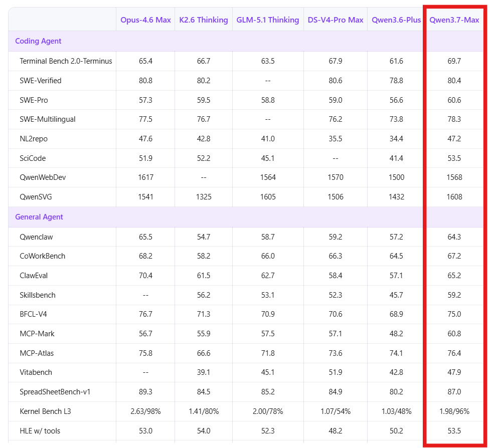Screen dimensions: 492x448
Task: Select the Coding Agent section heading
Action: point(38,41)
